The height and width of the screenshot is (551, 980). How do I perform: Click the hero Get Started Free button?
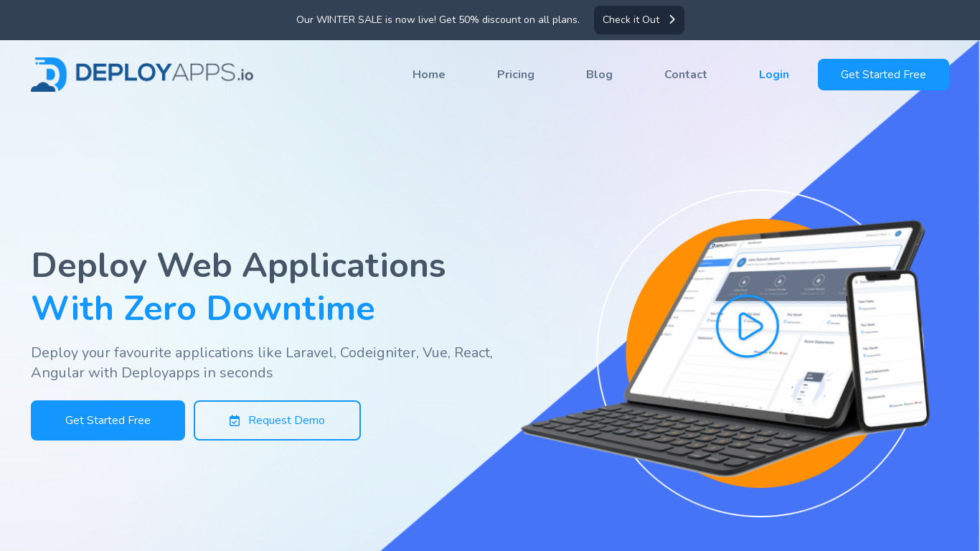click(x=108, y=420)
